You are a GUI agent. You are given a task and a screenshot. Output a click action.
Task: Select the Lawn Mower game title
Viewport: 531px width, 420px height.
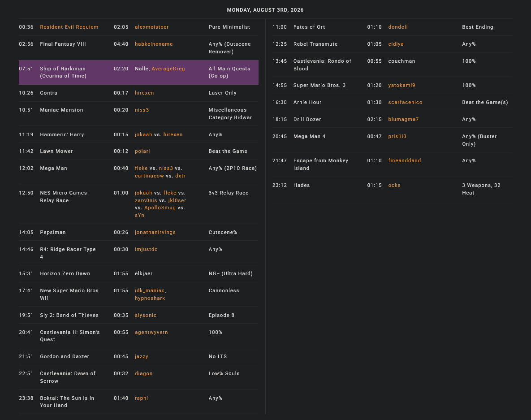tap(56, 152)
